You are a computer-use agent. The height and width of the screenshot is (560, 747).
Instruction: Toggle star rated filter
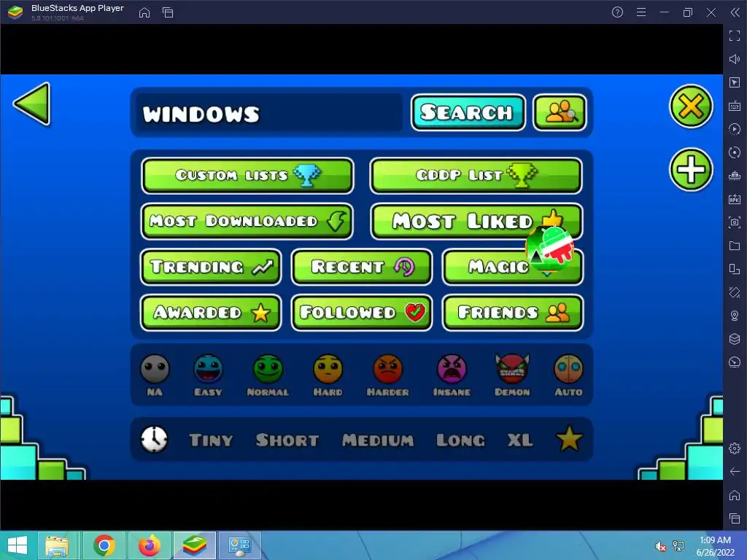click(x=569, y=438)
